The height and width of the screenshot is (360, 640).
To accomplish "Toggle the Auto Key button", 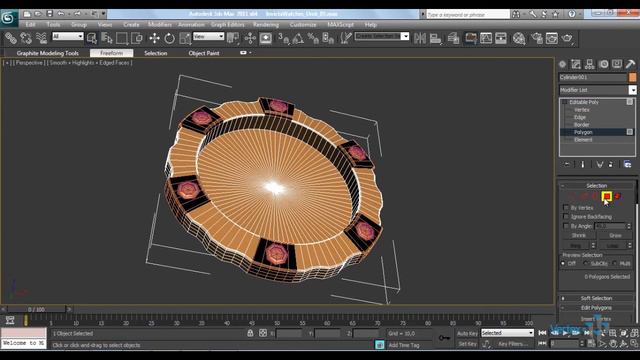I will [x=467, y=333].
